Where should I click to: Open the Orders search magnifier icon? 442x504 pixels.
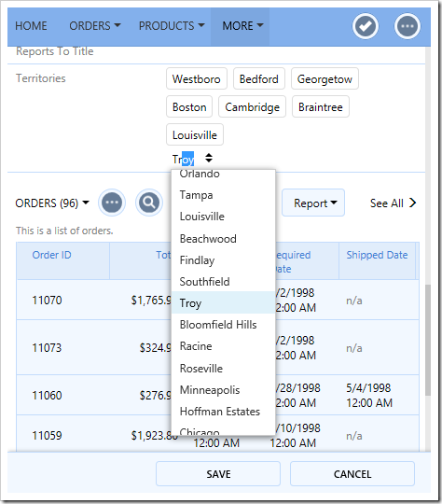149,203
